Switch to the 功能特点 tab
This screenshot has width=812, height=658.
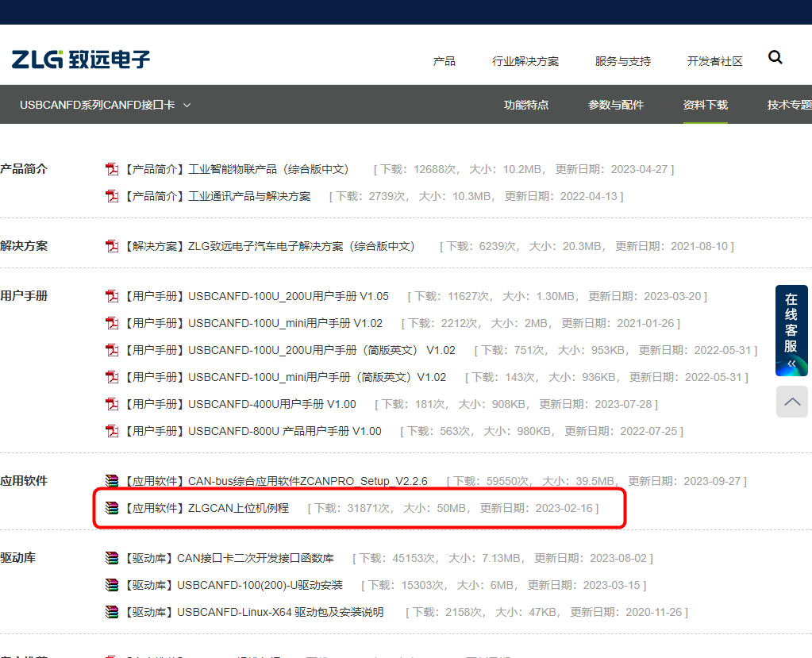pos(526,105)
